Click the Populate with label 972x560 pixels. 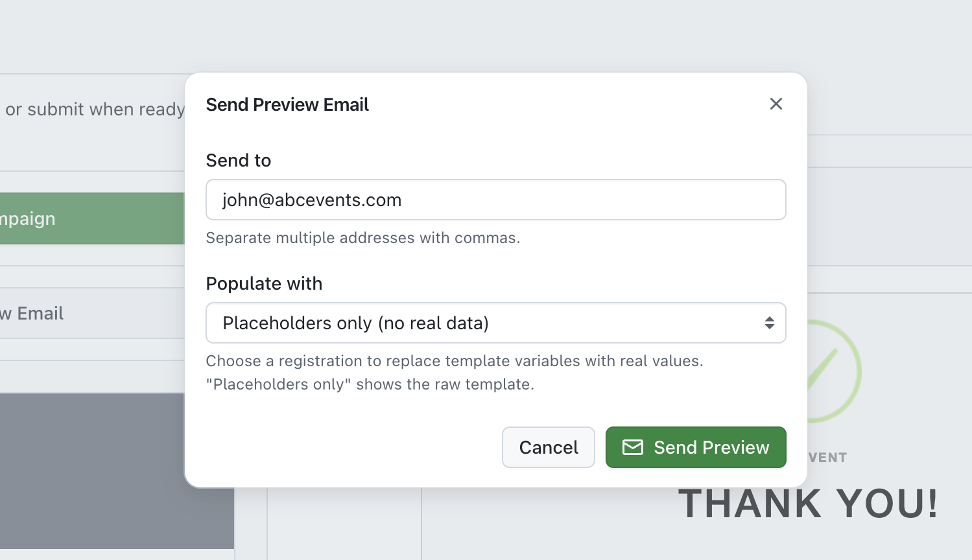tap(264, 283)
